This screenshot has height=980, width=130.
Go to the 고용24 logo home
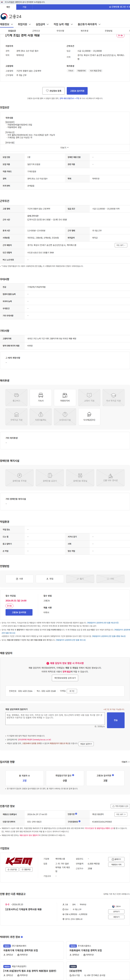point(11,16)
